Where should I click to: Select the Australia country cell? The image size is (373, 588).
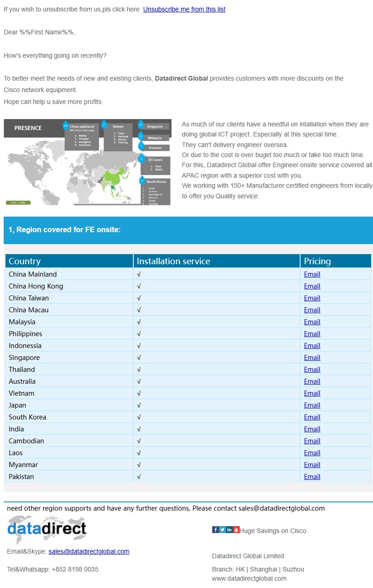(x=69, y=381)
